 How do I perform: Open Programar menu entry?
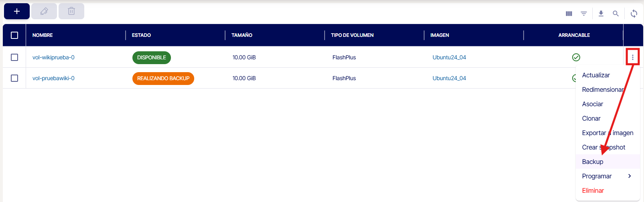pyautogui.click(x=608, y=176)
